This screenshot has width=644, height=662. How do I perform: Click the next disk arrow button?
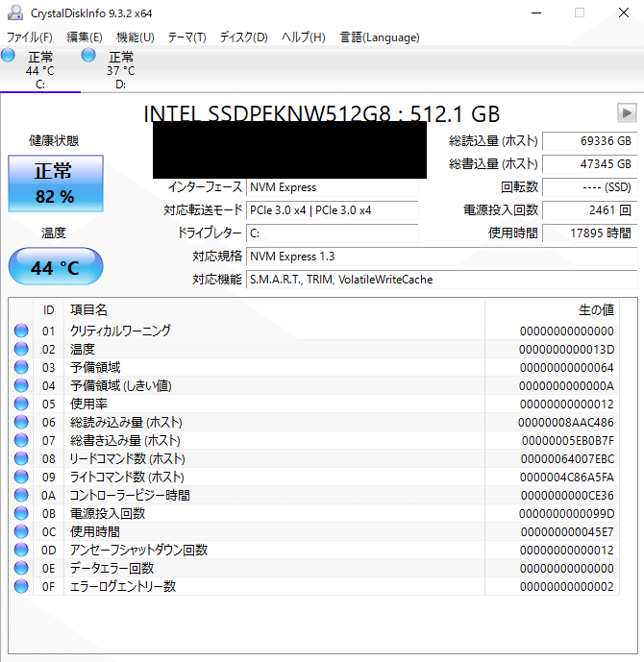click(x=627, y=112)
